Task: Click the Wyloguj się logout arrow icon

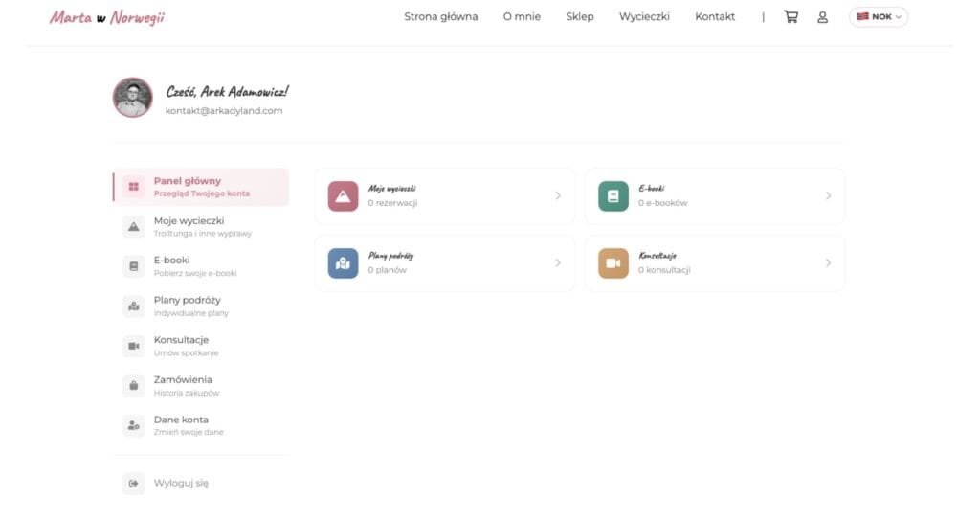Action: pyautogui.click(x=134, y=484)
